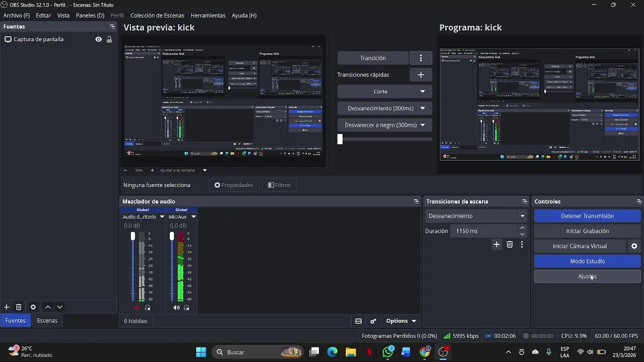This screenshot has width=644, height=362.
Task: Click Iniciar Cámara Virtual
Action: click(580, 246)
